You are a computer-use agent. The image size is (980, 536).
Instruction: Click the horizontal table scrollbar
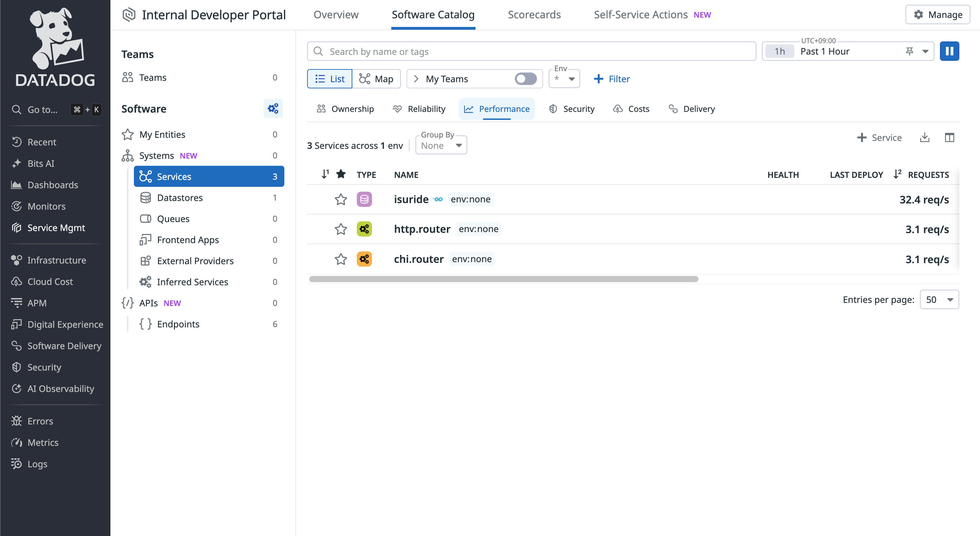[x=503, y=279]
